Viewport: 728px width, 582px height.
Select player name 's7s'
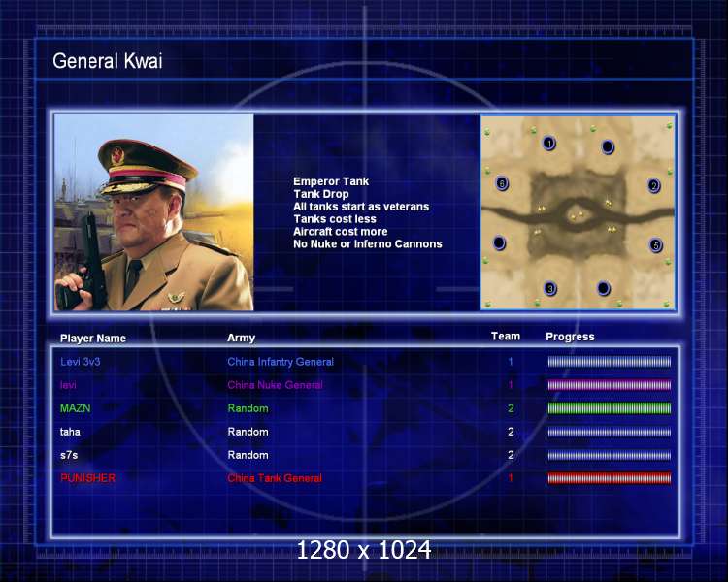[69, 455]
